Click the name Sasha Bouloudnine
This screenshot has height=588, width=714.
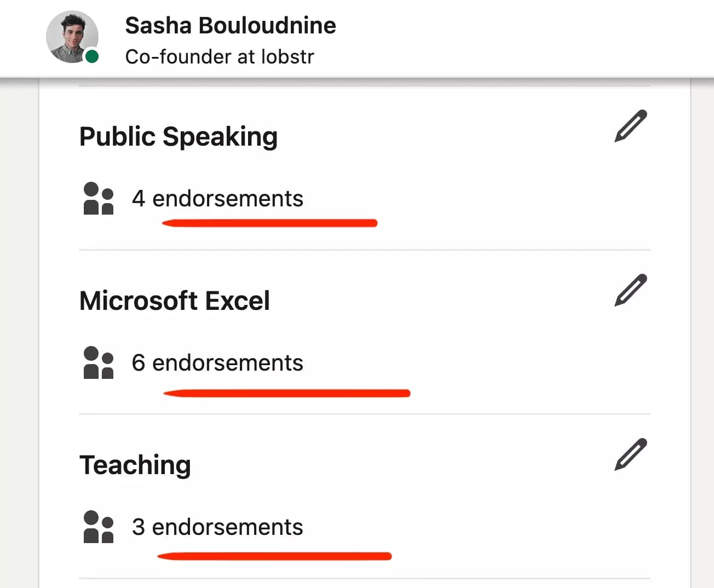pos(231,25)
